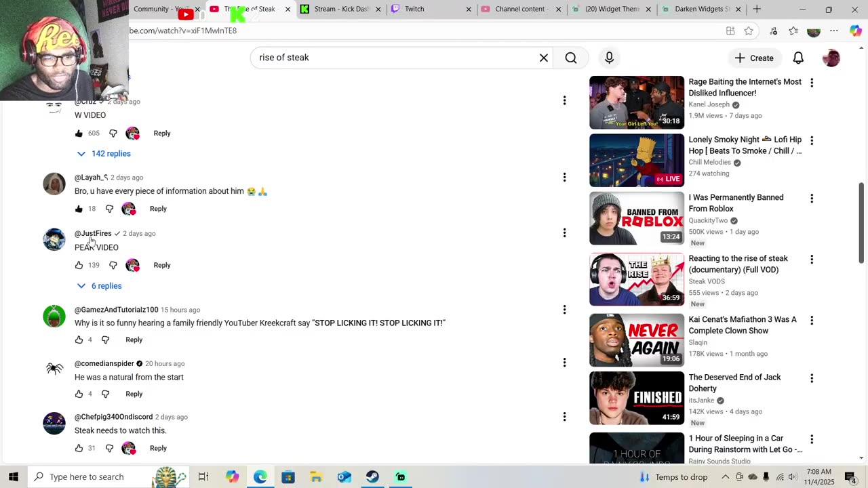Screen dimensions: 868x488
Task: Click the magnifier search button
Action: [x=571, y=58]
